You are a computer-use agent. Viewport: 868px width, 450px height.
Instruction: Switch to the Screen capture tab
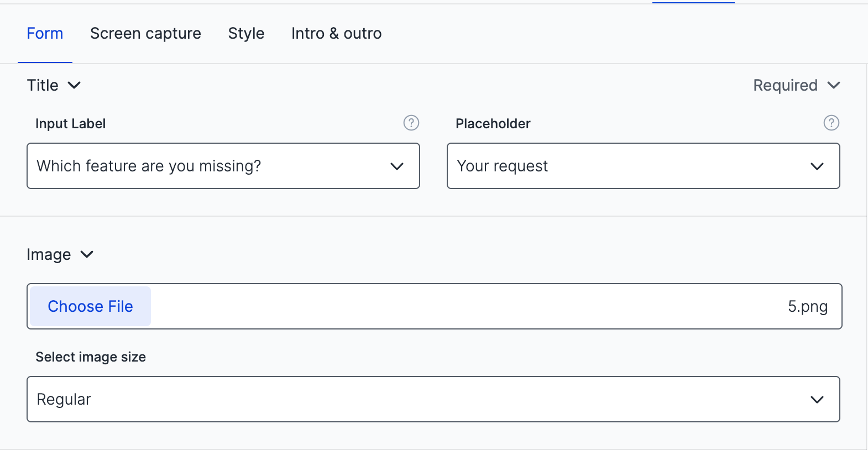tap(145, 34)
